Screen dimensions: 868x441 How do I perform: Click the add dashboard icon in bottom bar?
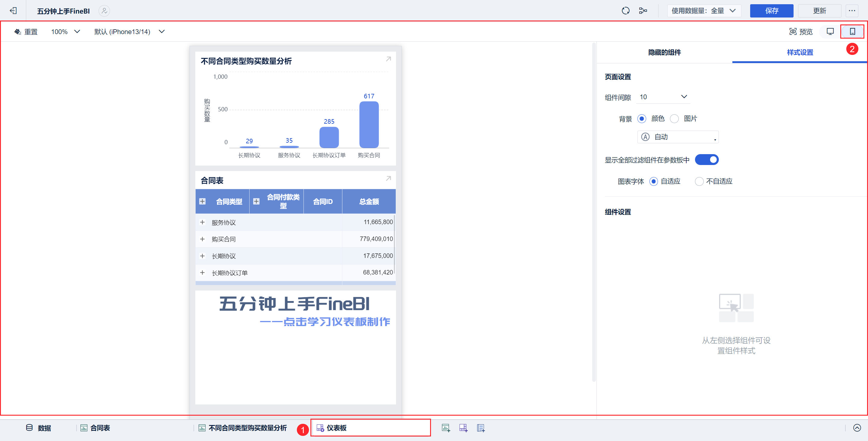pyautogui.click(x=463, y=428)
